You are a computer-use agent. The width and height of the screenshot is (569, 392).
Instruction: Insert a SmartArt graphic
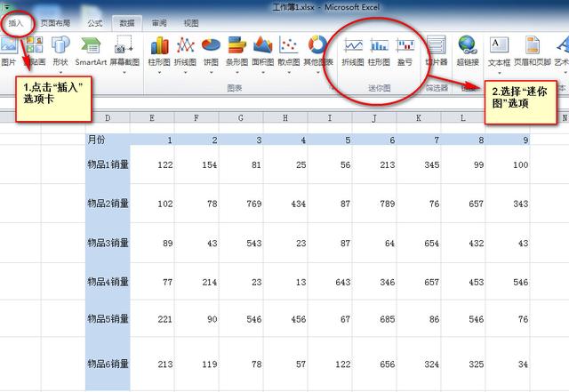tap(91, 51)
